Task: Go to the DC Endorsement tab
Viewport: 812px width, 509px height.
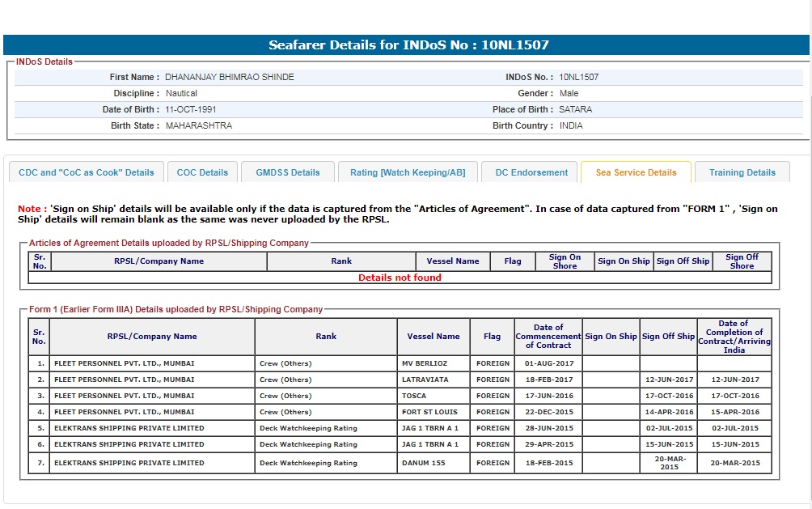Action: point(531,172)
